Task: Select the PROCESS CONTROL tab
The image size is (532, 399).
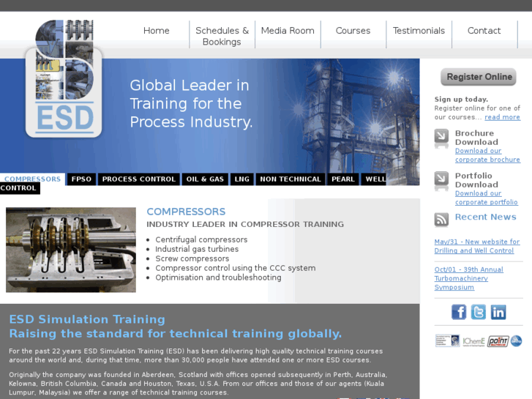Action: (139, 179)
